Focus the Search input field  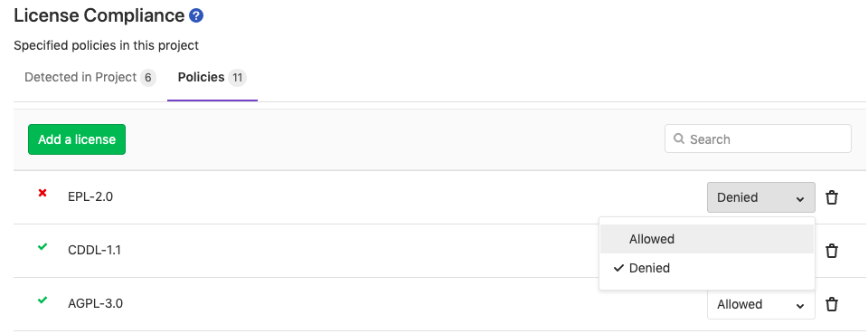coord(758,138)
